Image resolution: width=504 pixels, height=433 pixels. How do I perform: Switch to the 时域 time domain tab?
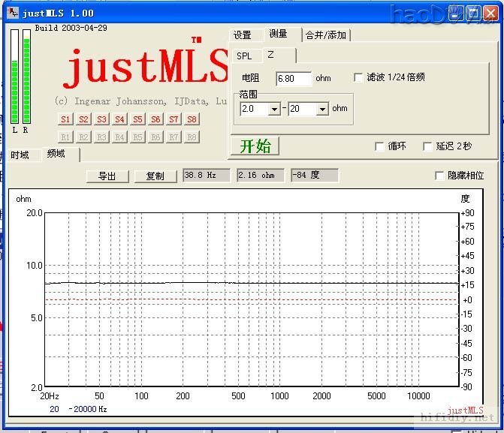point(20,155)
